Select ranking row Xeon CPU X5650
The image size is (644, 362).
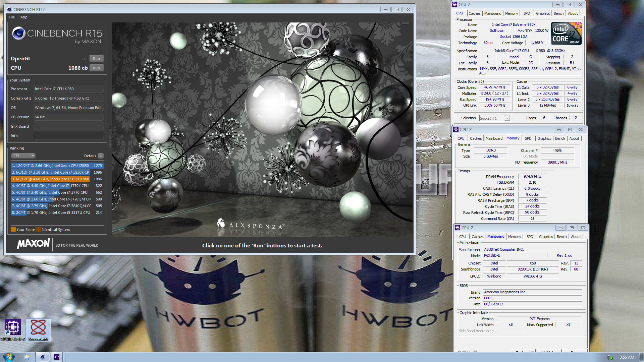click(57, 166)
